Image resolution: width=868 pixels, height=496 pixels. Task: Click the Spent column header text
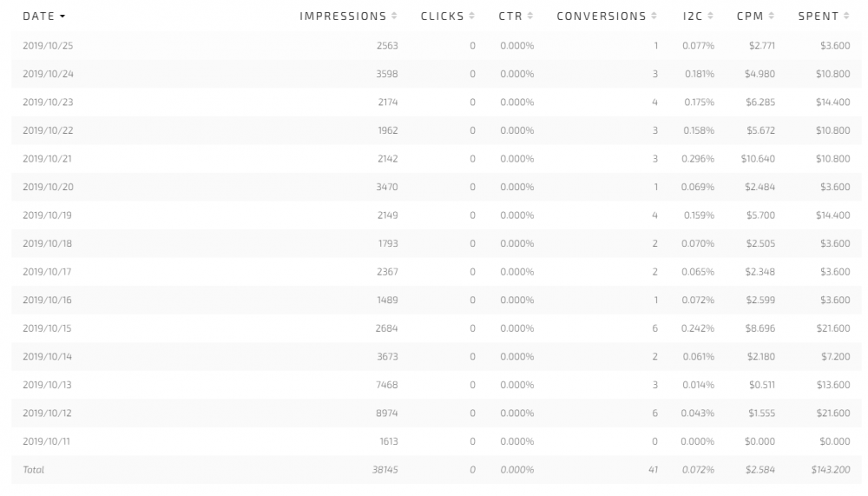point(819,17)
